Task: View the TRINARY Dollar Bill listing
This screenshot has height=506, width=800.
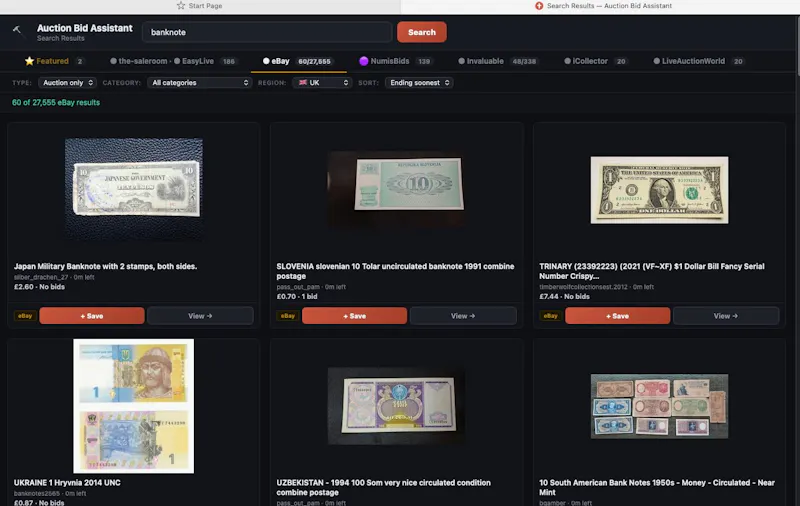Action: tap(726, 316)
